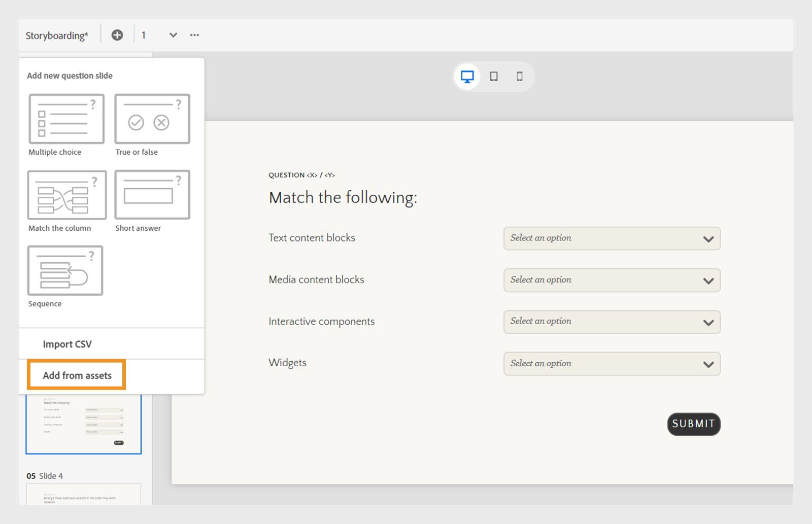Select the True or false question type

(x=152, y=120)
